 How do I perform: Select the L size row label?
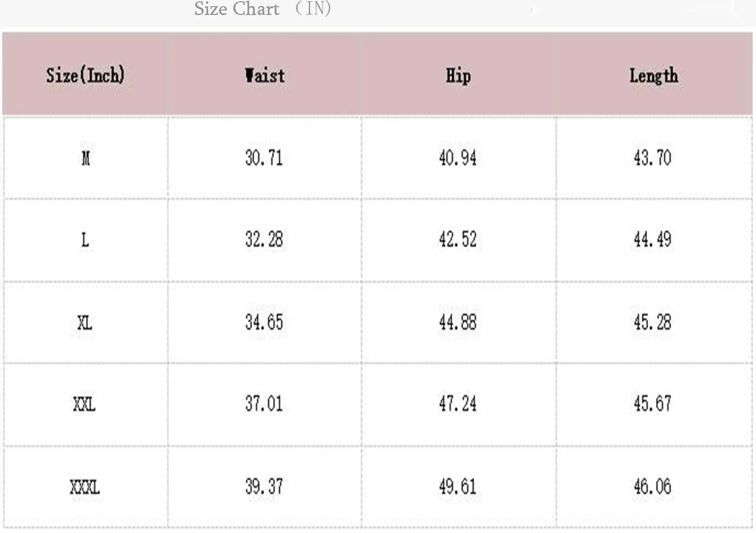point(85,240)
